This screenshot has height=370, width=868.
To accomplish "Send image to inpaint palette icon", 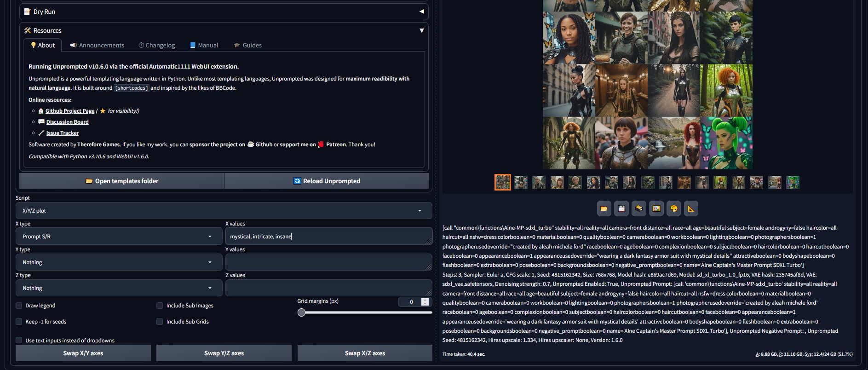I will pos(674,208).
